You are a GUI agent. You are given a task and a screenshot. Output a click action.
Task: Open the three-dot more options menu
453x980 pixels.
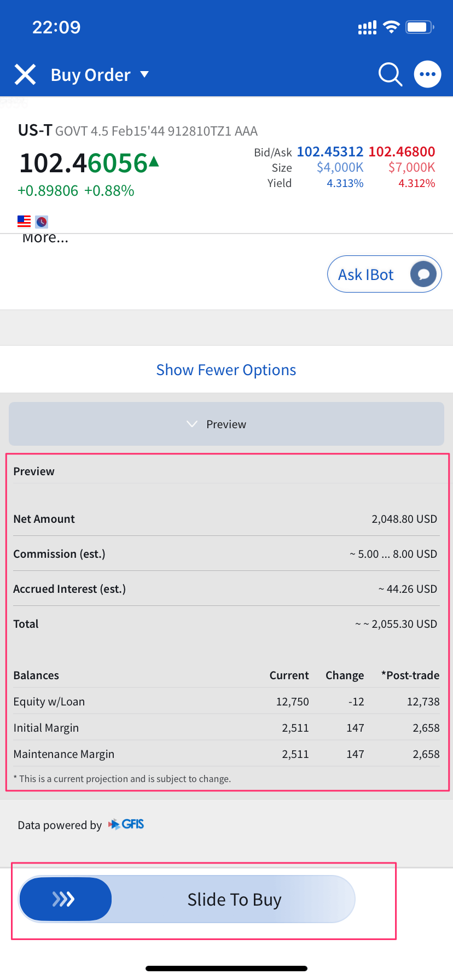pos(427,74)
